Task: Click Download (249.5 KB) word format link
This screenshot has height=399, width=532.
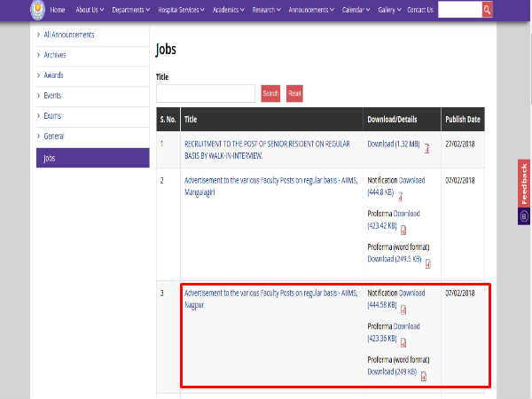Action: (395, 259)
